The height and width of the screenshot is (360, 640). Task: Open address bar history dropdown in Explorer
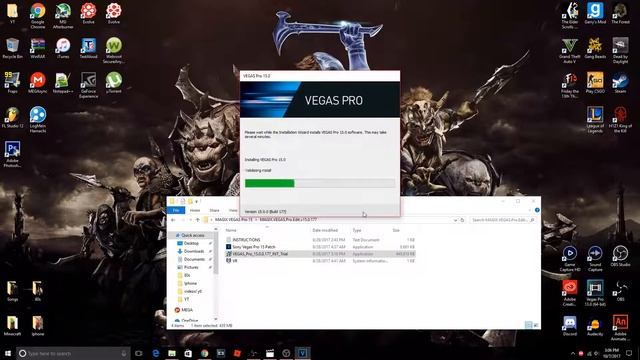pyautogui.click(x=455, y=220)
